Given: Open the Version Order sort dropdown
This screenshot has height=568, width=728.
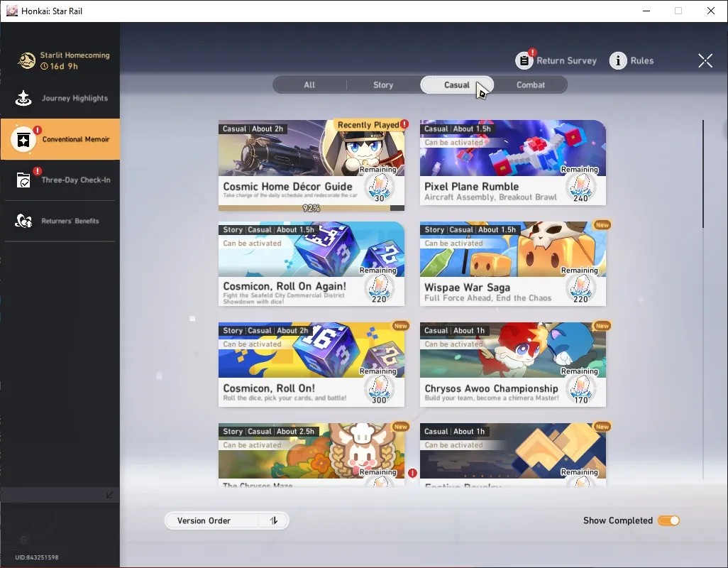Looking at the screenshot, I should [226, 520].
